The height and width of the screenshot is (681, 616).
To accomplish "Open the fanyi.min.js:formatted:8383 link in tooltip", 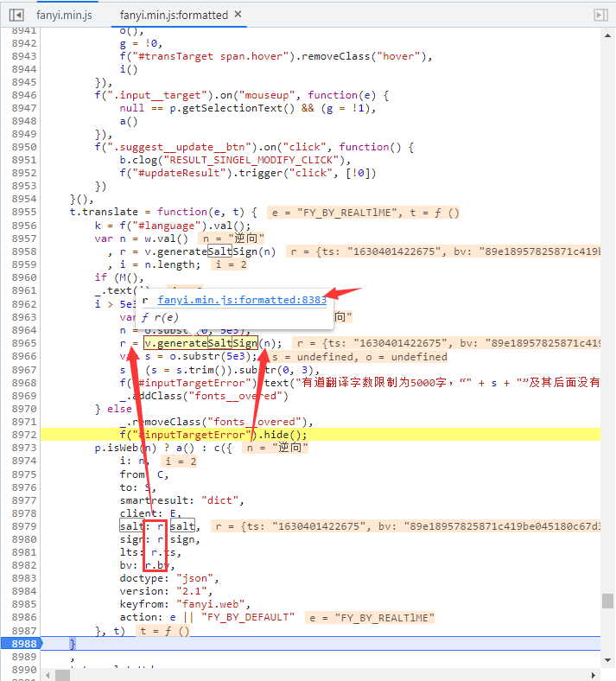I will (x=242, y=301).
